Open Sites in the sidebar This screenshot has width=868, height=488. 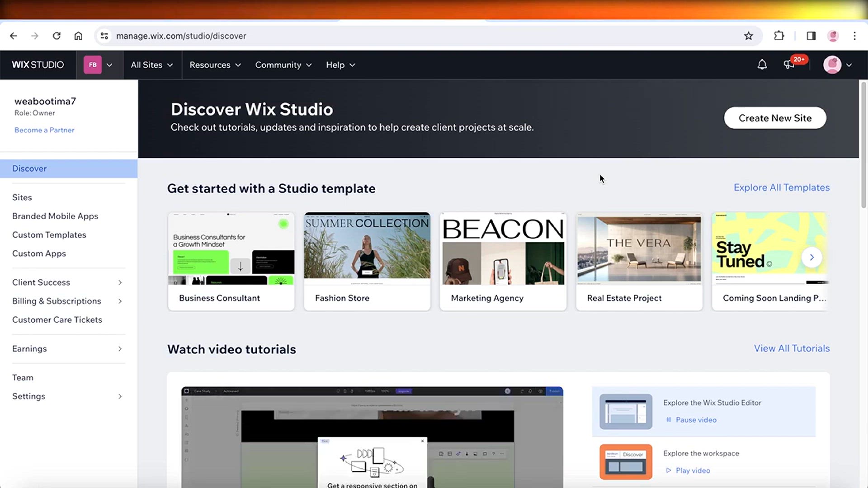22,197
